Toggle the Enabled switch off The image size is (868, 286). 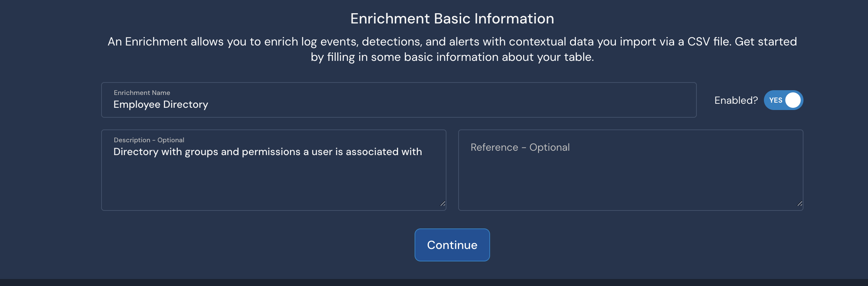[783, 100]
